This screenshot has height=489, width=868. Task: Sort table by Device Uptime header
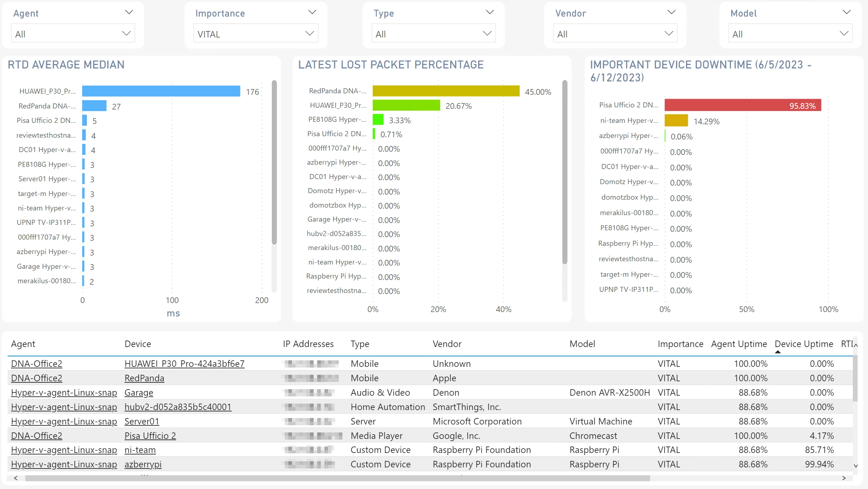tap(804, 344)
